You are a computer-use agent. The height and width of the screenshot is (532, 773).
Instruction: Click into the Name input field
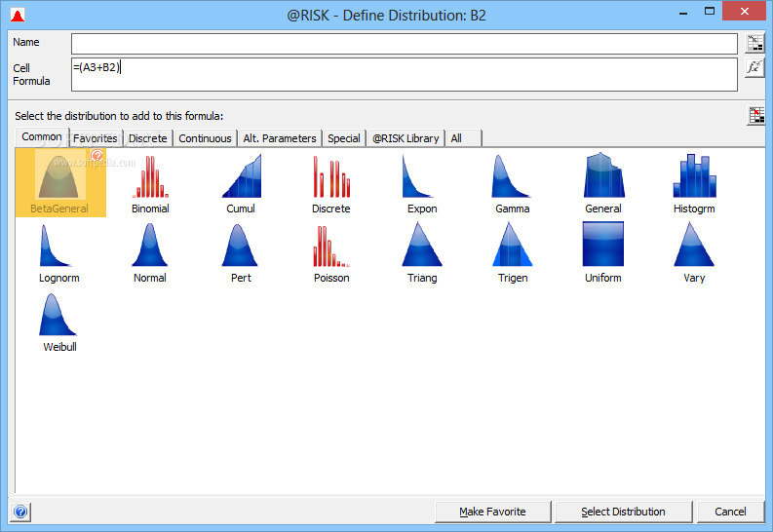(405, 44)
